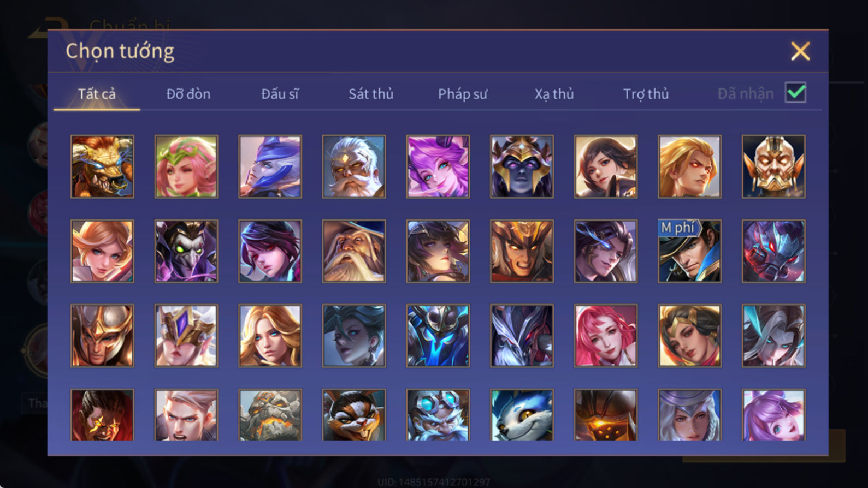Select the golden-masked bald warrior hero
The image size is (868, 488).
773,166
